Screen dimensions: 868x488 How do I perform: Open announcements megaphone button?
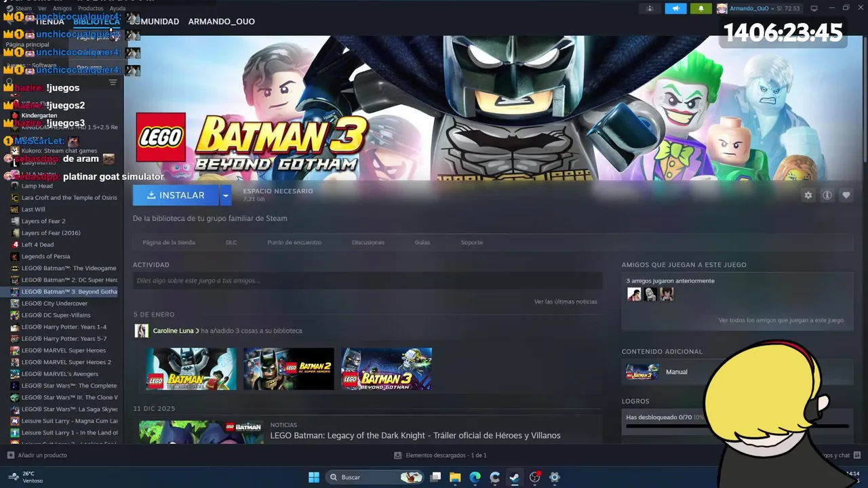[x=675, y=8]
